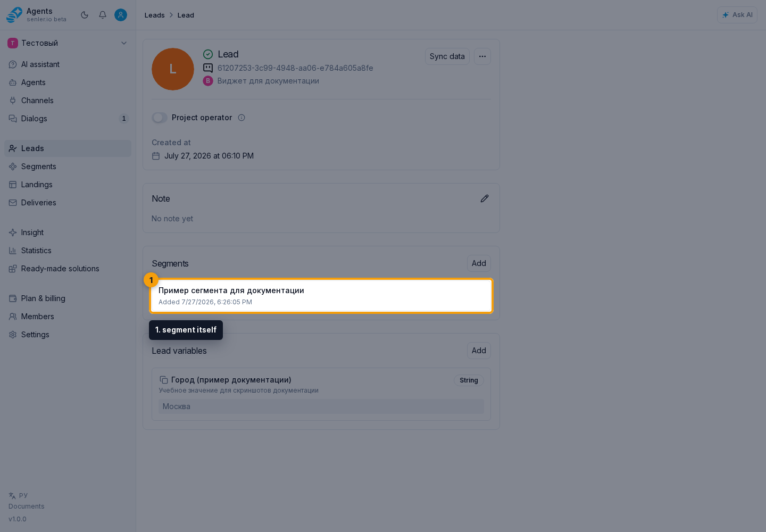Screen dimensions: 766x532
Task: Switch language with РУ
Action: coord(18,495)
